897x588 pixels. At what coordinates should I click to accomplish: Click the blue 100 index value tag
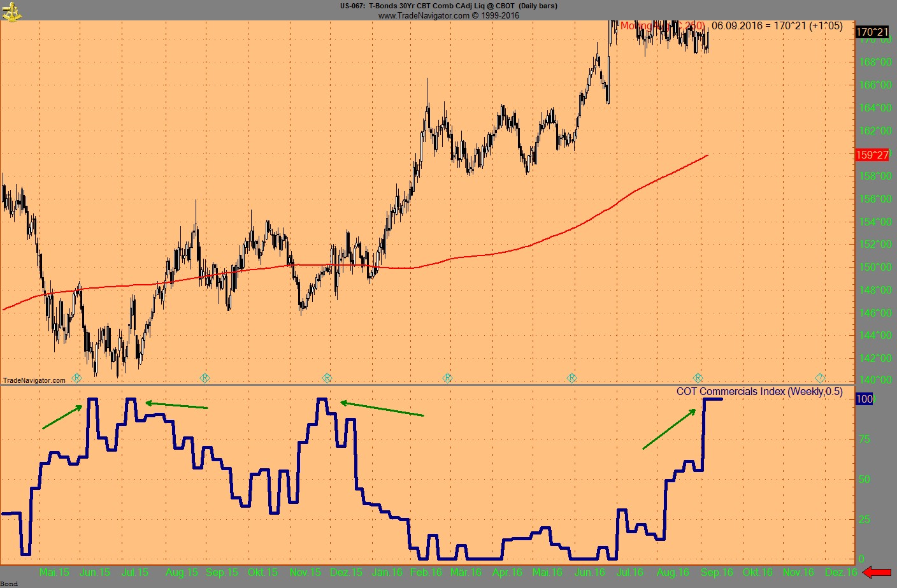click(865, 399)
